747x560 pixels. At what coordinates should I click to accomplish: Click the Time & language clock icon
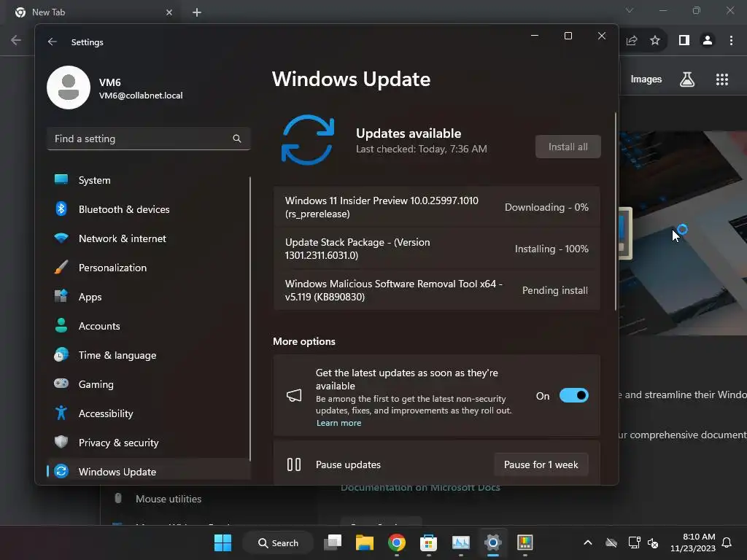coord(61,355)
